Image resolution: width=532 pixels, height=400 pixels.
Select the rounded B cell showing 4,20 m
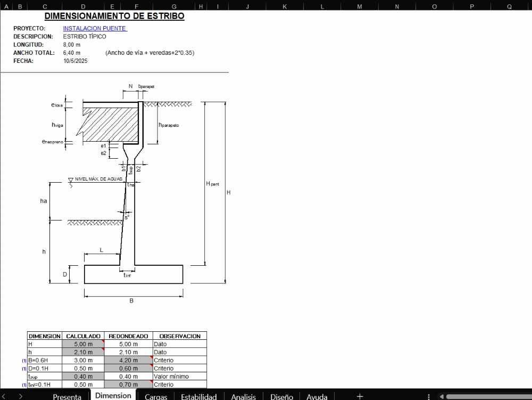[128, 360]
